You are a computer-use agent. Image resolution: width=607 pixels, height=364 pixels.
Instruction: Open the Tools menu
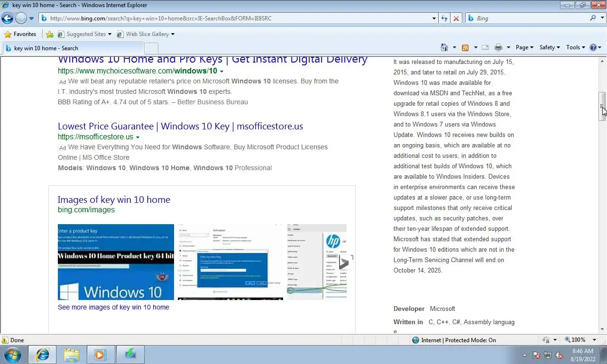click(x=576, y=47)
